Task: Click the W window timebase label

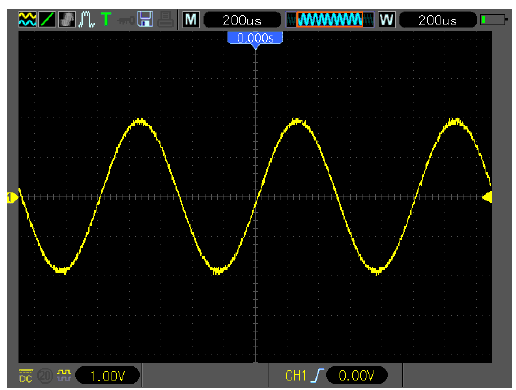Action: (x=387, y=20)
